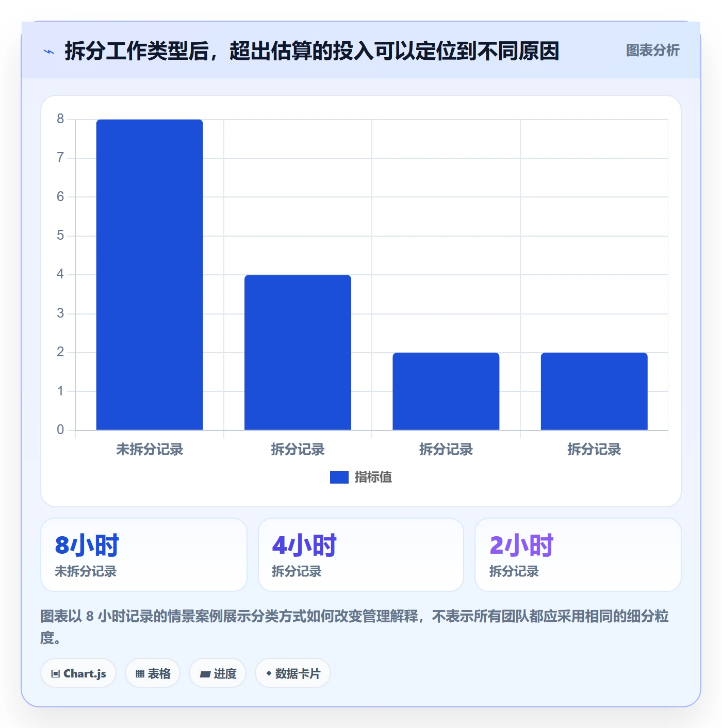Click the 数据卡片 tag

pyautogui.click(x=293, y=673)
